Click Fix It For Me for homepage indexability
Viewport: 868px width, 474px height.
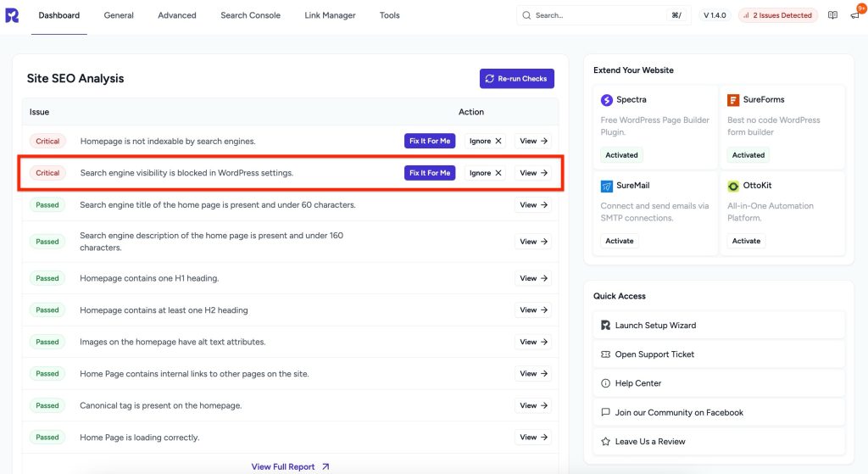tap(430, 141)
